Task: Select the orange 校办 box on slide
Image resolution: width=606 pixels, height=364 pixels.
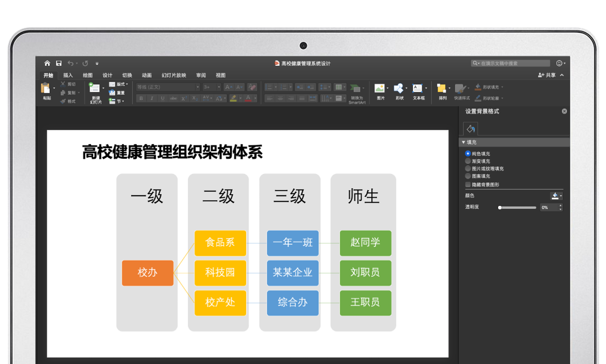Action: (148, 273)
